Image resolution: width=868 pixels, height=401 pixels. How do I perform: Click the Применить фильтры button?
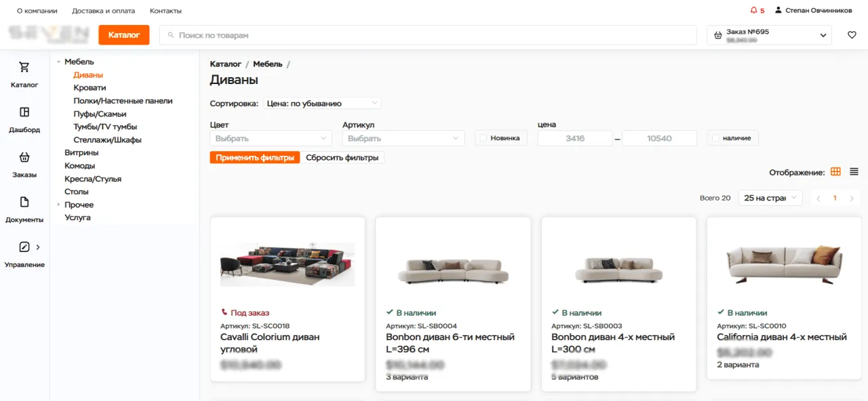pyautogui.click(x=254, y=158)
